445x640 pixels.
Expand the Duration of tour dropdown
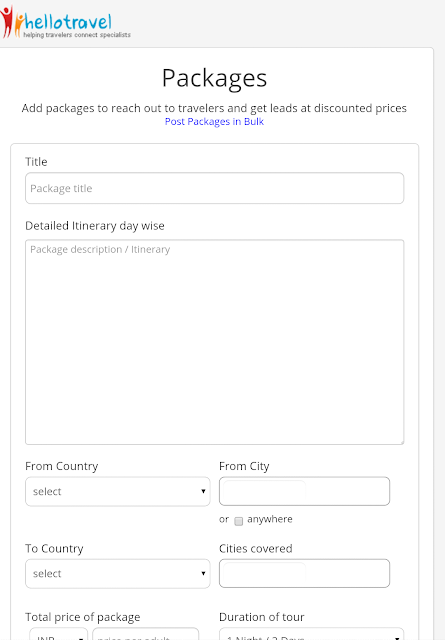tap(312, 635)
